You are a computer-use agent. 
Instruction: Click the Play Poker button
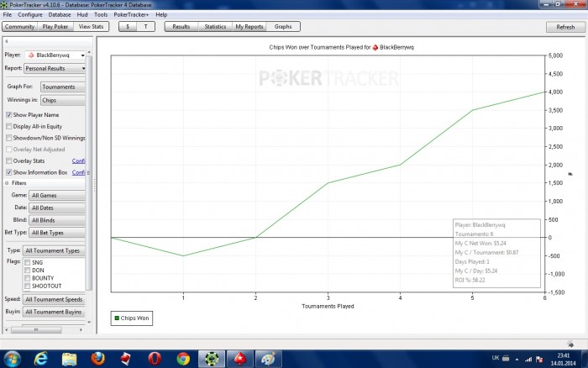click(55, 27)
